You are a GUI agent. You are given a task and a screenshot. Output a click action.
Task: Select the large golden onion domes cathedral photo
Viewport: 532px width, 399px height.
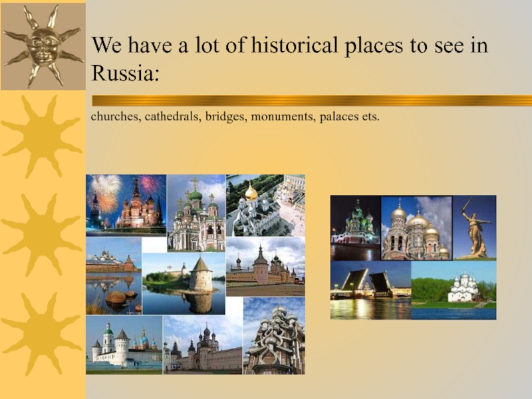coord(417,228)
